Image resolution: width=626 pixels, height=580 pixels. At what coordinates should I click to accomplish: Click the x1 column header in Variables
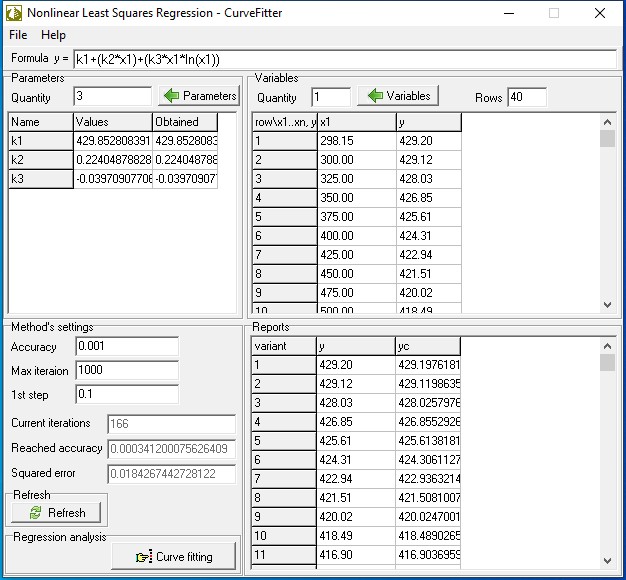coord(355,122)
